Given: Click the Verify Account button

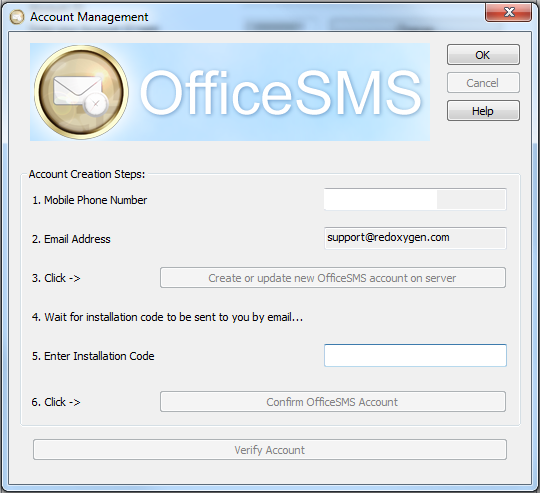Looking at the screenshot, I should tap(270, 450).
